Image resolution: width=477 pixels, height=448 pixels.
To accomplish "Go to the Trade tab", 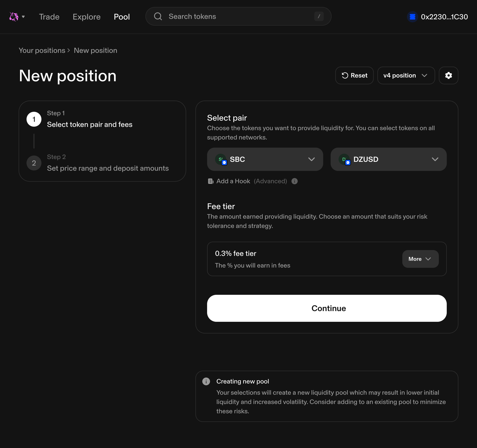I will pos(49,17).
